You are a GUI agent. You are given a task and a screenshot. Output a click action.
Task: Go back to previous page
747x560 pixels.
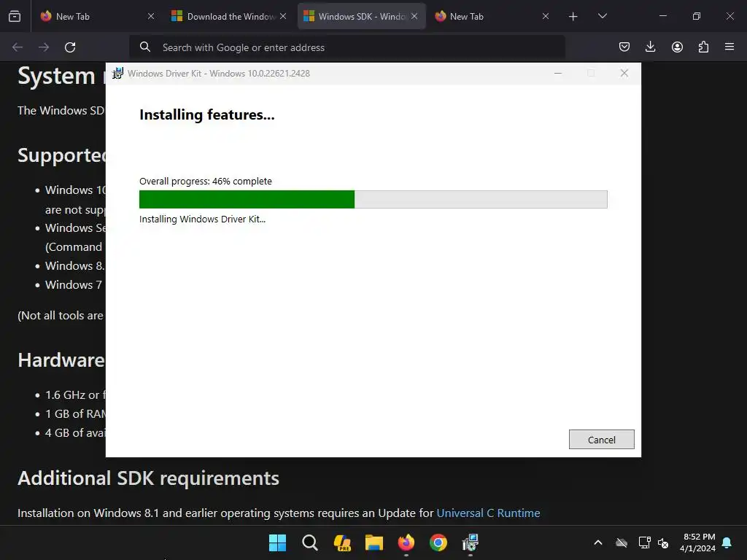pyautogui.click(x=18, y=47)
